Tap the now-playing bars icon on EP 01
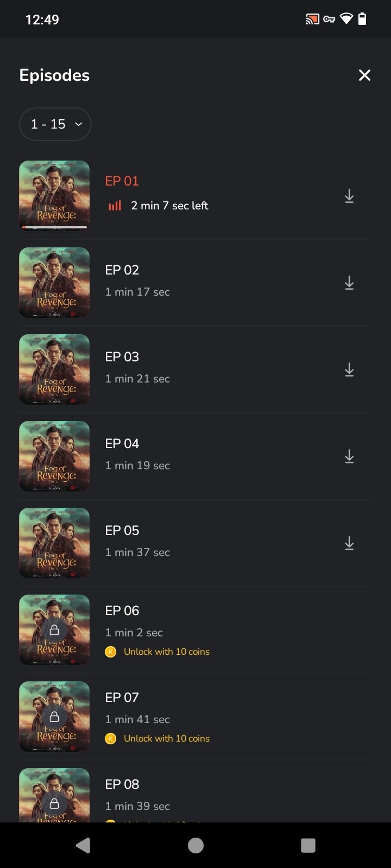 pyautogui.click(x=115, y=206)
